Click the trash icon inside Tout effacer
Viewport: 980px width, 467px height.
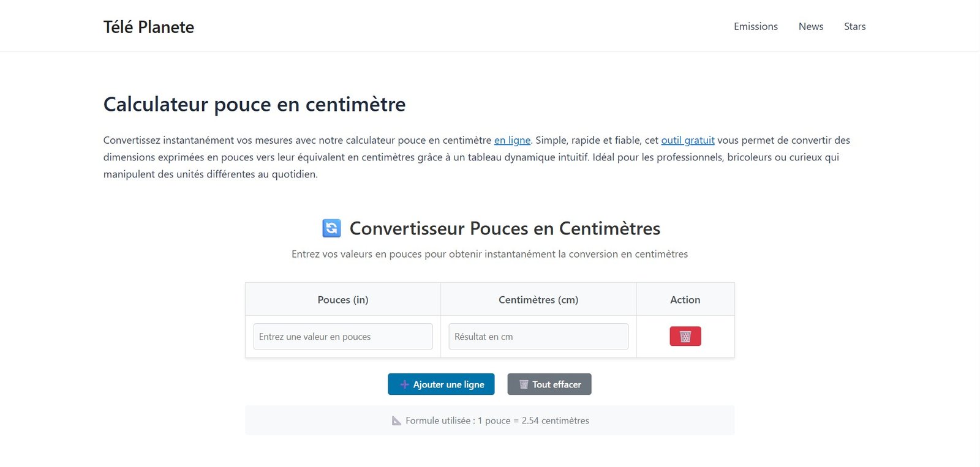tap(524, 384)
